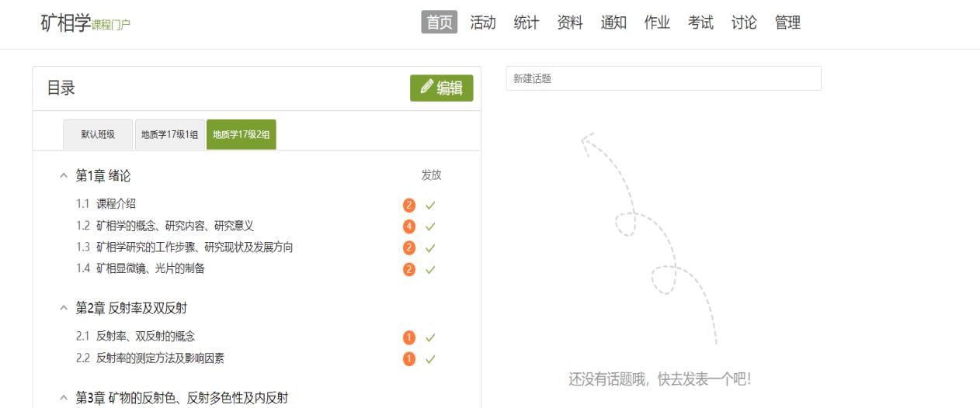The width and height of the screenshot is (980, 408).
Task: Switch to the 地质学17级1组 tab
Action: coord(169,134)
